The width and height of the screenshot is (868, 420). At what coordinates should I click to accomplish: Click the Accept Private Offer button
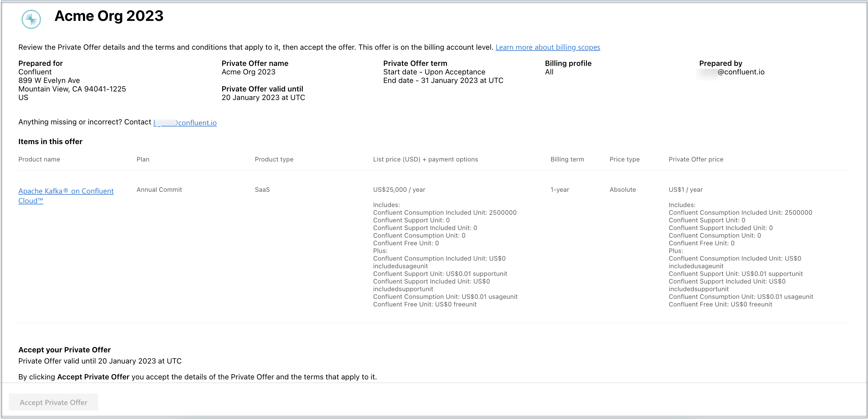53,402
